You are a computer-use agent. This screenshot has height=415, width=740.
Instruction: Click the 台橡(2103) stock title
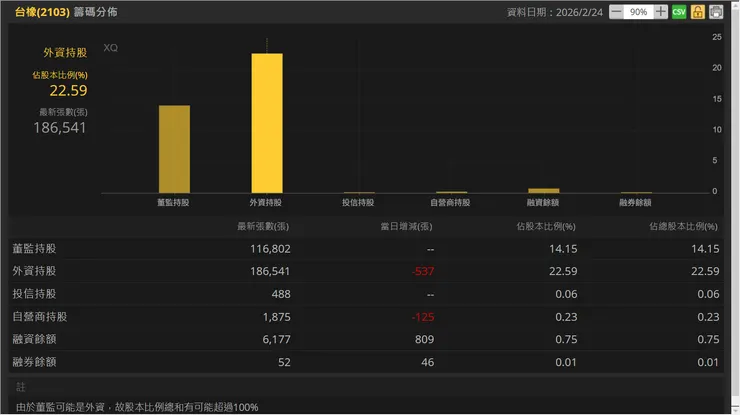point(42,12)
